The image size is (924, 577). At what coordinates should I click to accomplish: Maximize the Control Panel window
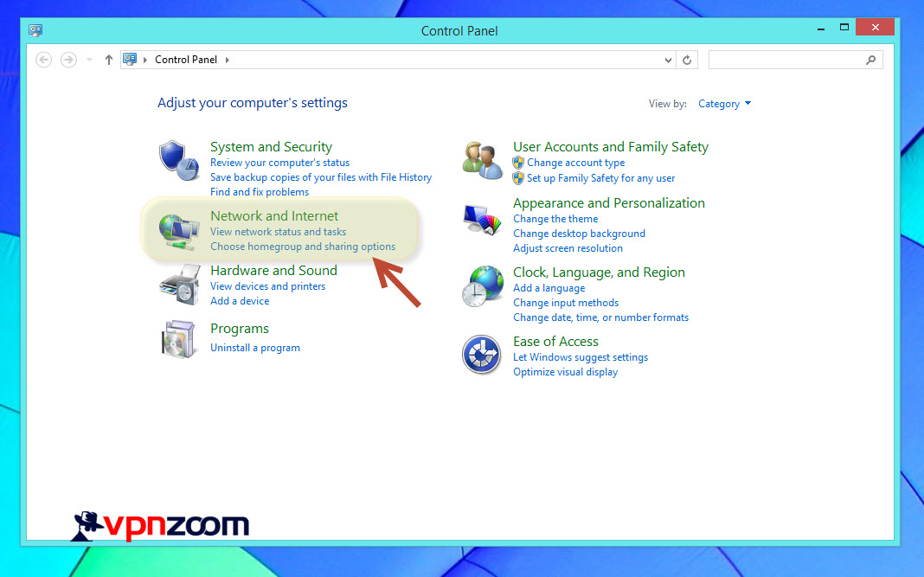coord(844,27)
